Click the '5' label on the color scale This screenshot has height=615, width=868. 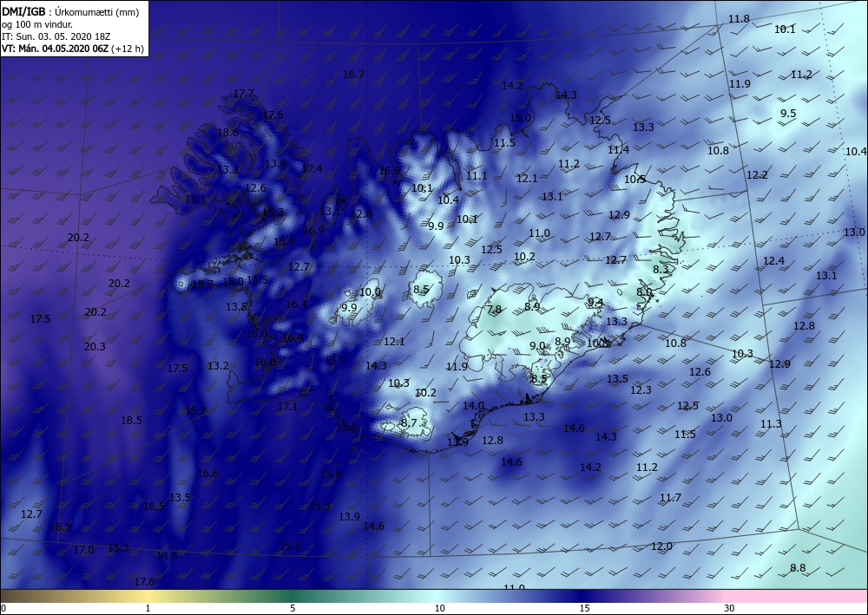293,608
